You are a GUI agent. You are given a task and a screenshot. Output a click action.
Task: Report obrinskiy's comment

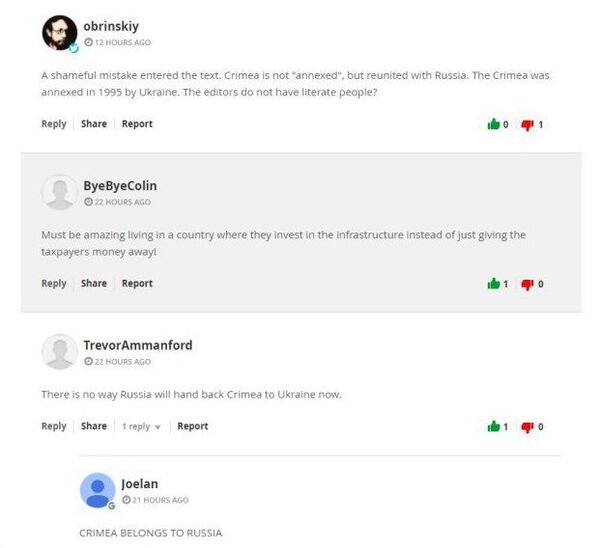pyautogui.click(x=137, y=124)
